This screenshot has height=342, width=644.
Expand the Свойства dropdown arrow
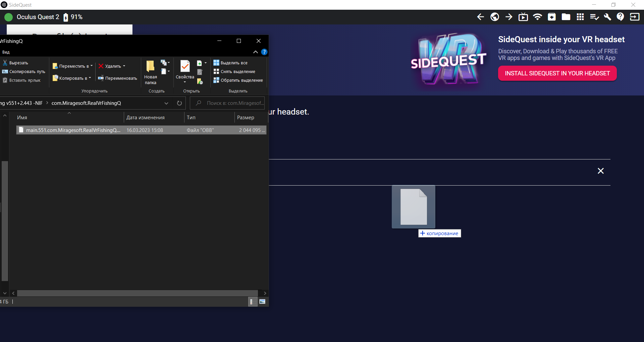click(185, 82)
